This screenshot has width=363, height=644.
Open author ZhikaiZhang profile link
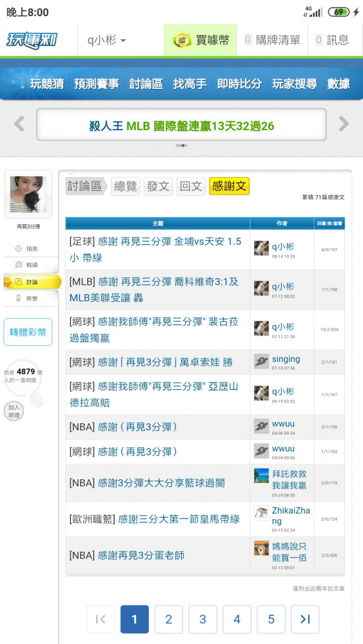(x=291, y=515)
